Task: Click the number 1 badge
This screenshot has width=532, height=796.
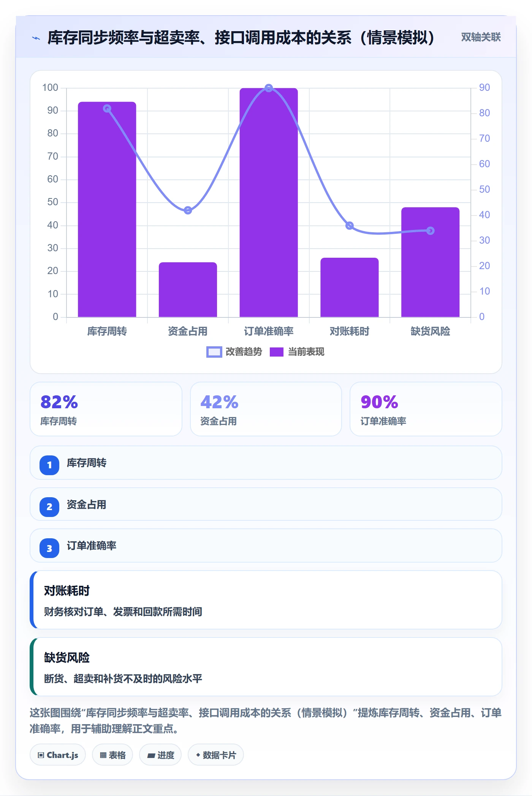Action: coord(49,465)
